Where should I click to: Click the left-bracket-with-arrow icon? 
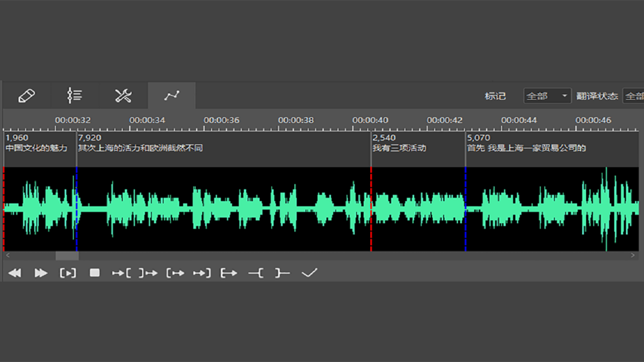[175, 273]
